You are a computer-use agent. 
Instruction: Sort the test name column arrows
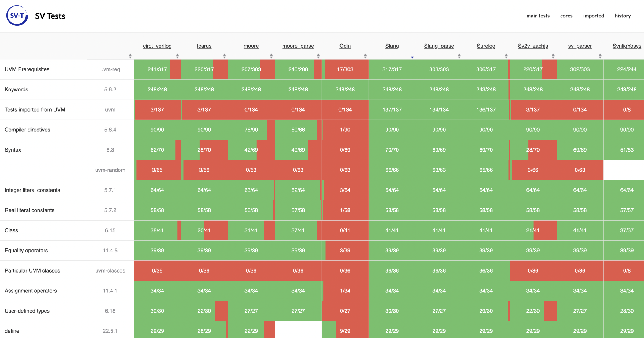point(130,56)
